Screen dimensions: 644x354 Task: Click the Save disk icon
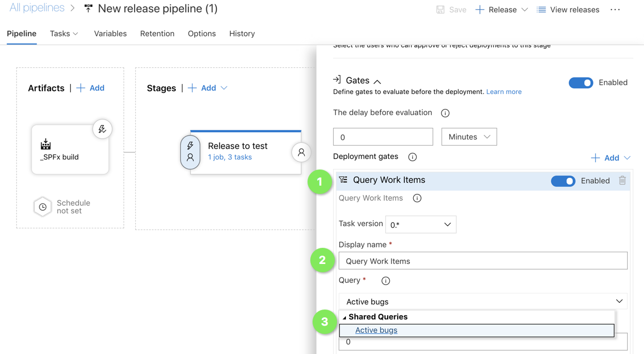(x=440, y=10)
